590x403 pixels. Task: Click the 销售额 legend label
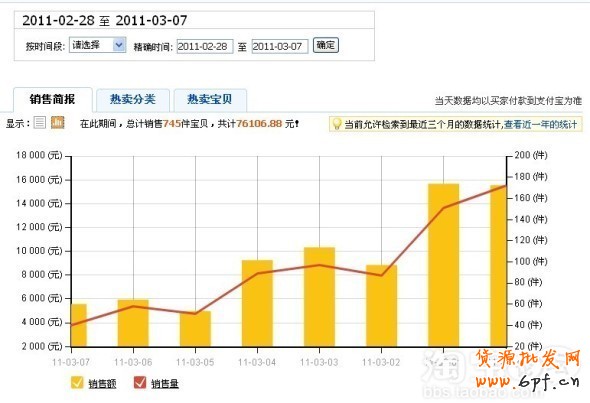(102, 384)
